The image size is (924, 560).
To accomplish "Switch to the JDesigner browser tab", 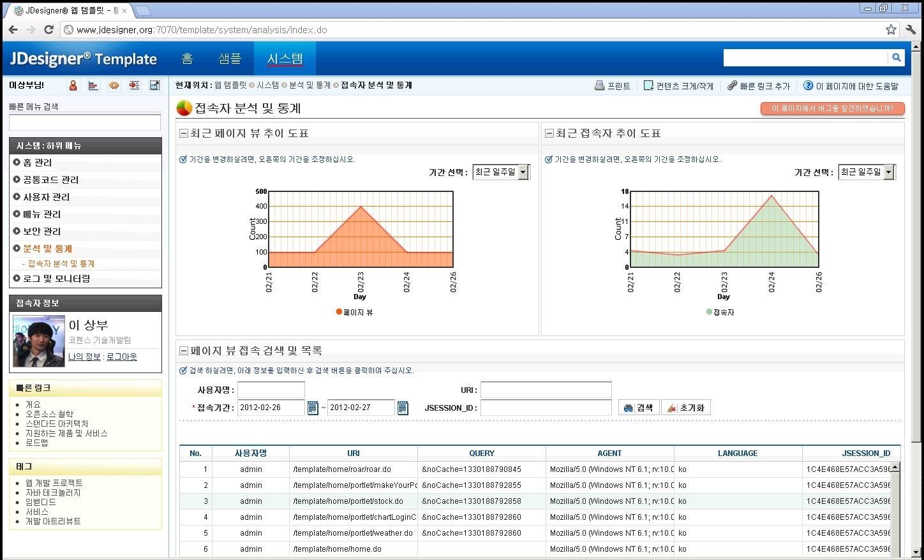I will pyautogui.click(x=70, y=10).
